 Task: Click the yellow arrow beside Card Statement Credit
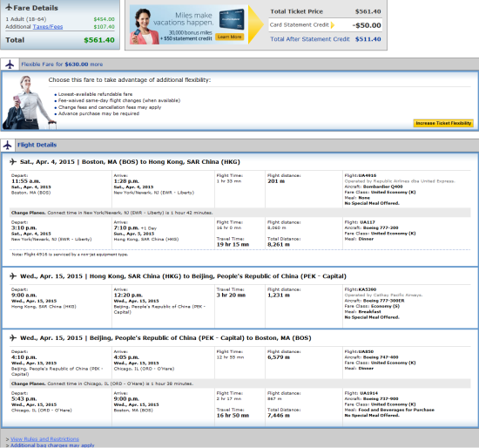(x=333, y=25)
